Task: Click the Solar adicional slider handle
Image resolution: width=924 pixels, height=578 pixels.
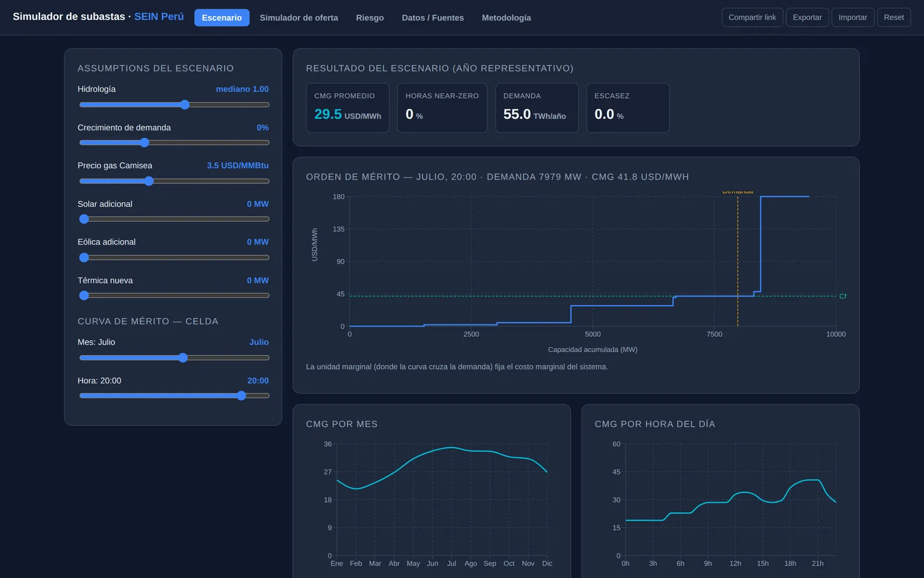Action: click(84, 219)
